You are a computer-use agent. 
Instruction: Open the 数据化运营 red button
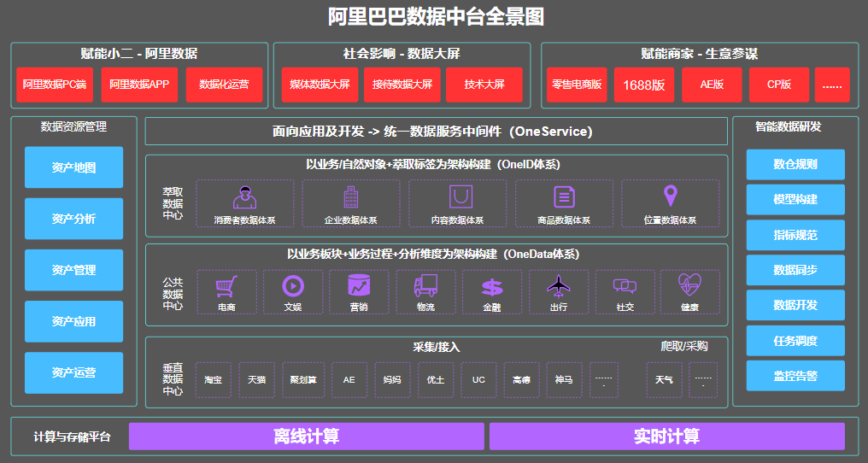click(x=224, y=85)
